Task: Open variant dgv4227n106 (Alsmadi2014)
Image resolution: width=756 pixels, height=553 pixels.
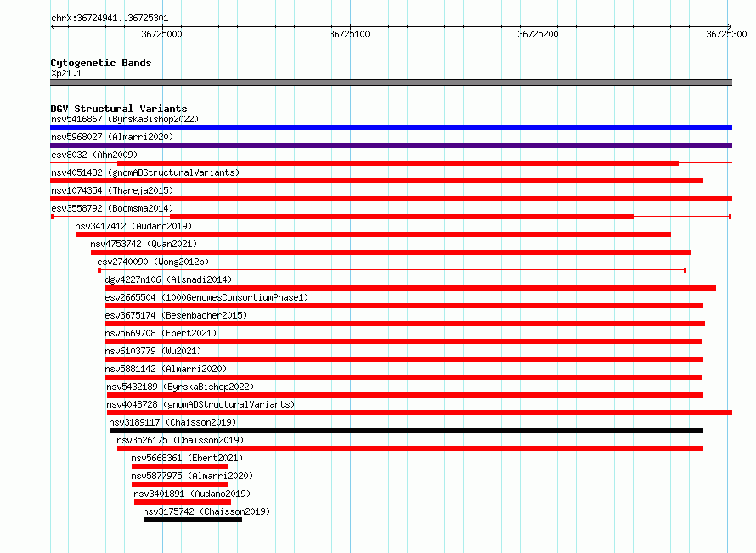Action: [x=168, y=279]
